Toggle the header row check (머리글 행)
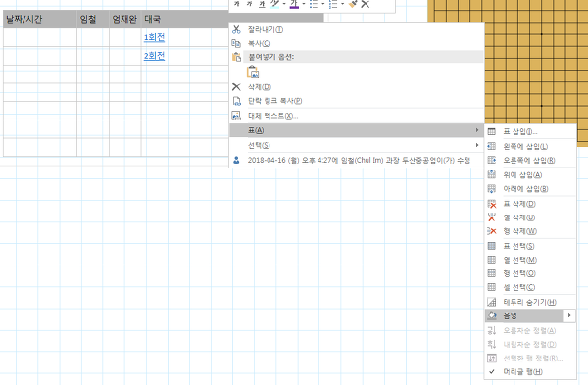 491,371
